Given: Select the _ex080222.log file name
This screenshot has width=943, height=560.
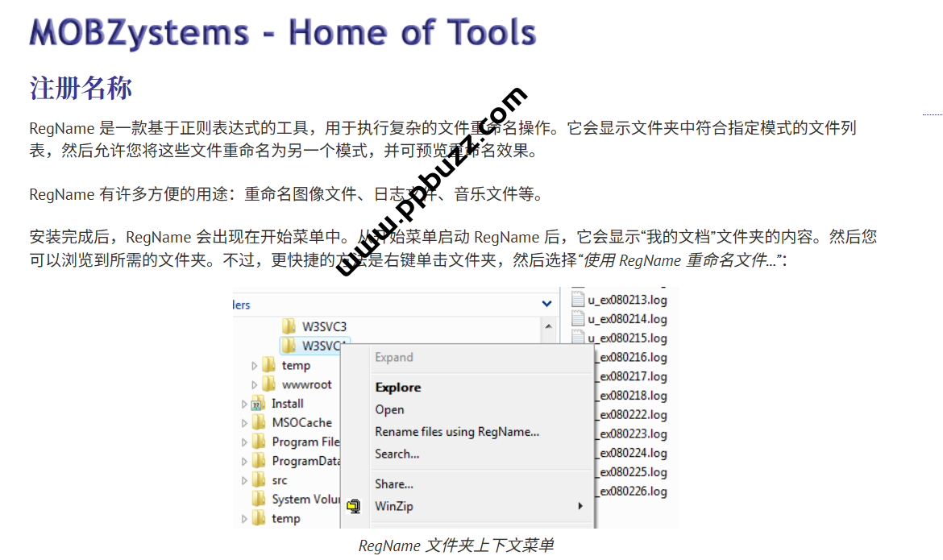Looking at the screenshot, I should (633, 415).
